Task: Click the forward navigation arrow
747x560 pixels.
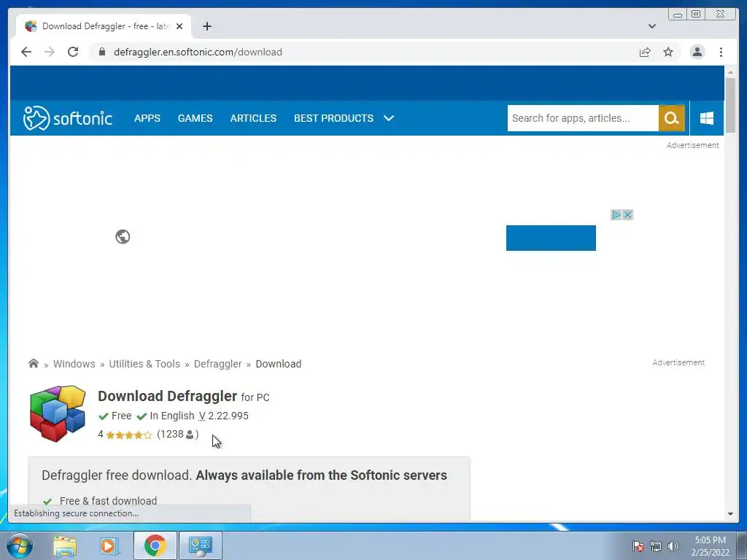Action: pyautogui.click(x=50, y=52)
